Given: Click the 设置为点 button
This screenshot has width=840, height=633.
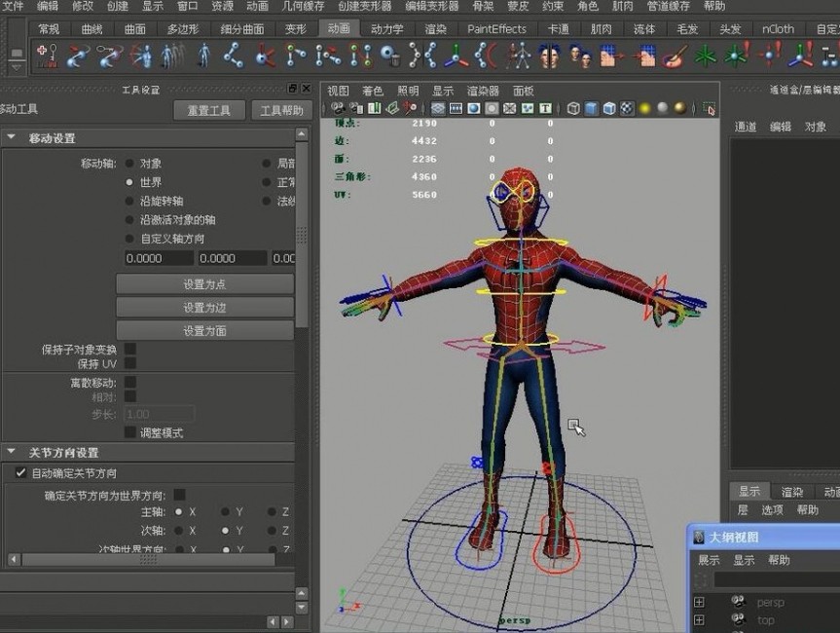Looking at the screenshot, I should click(x=204, y=284).
